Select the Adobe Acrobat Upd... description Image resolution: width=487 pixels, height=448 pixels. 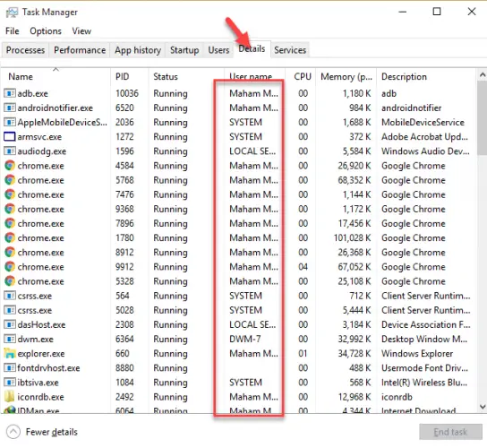tap(424, 137)
